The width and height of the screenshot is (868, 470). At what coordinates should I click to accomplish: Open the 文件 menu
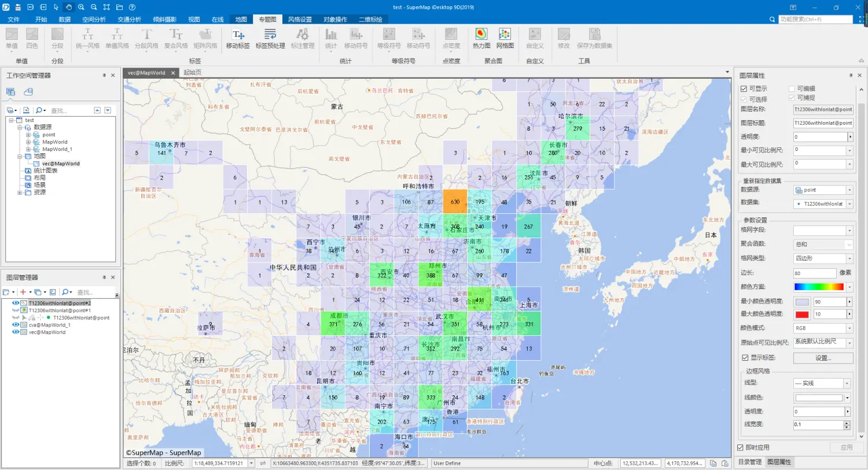coord(13,20)
